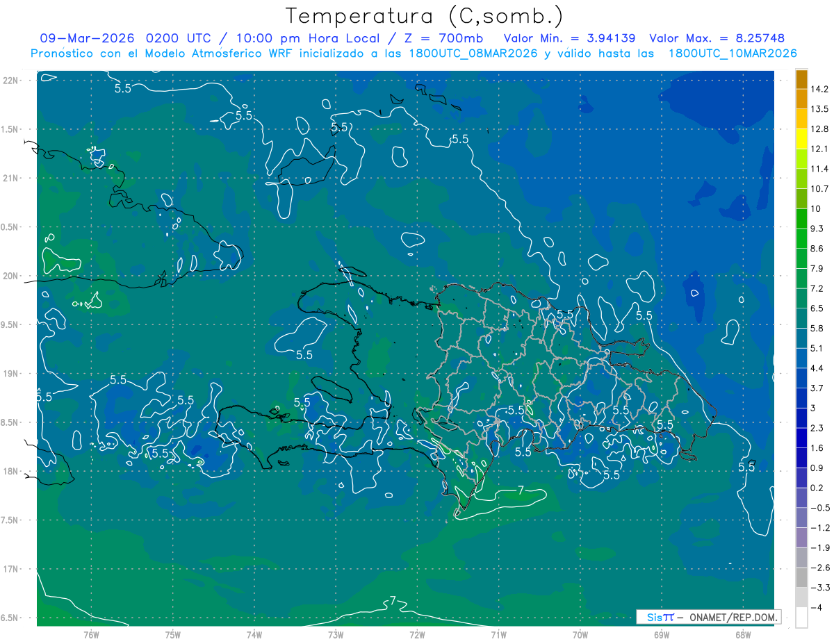Click the "5.5" contour label nearest 68W
The height and width of the screenshot is (644, 834).
click(746, 467)
